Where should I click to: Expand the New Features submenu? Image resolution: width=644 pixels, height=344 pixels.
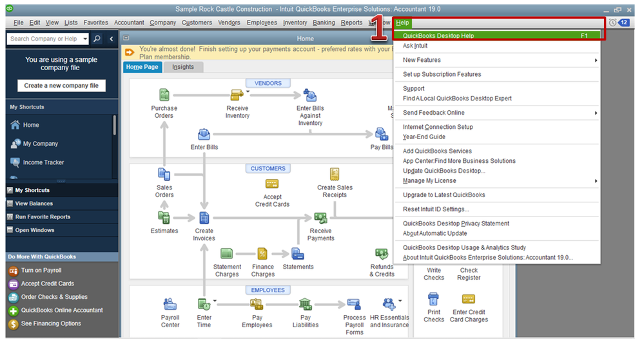[x=596, y=61]
